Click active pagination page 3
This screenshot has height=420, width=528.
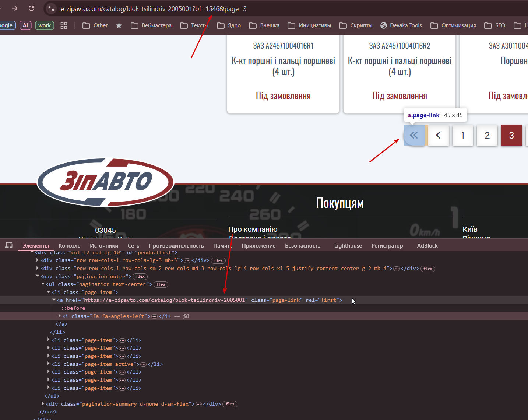(x=511, y=135)
